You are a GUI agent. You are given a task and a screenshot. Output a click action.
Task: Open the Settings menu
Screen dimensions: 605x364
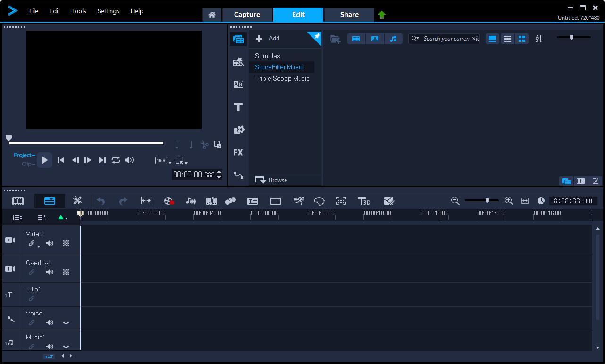(108, 11)
